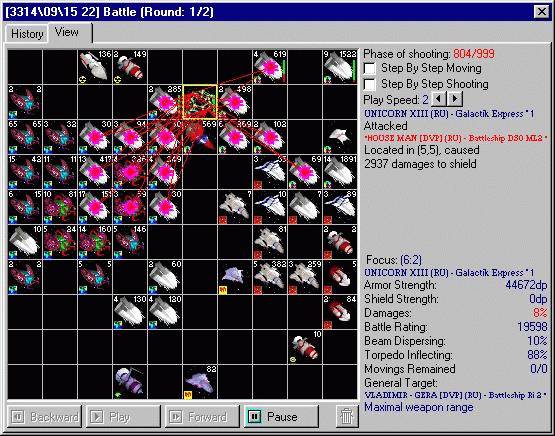Select the alien ship labeled 15 42

(x=25, y=172)
